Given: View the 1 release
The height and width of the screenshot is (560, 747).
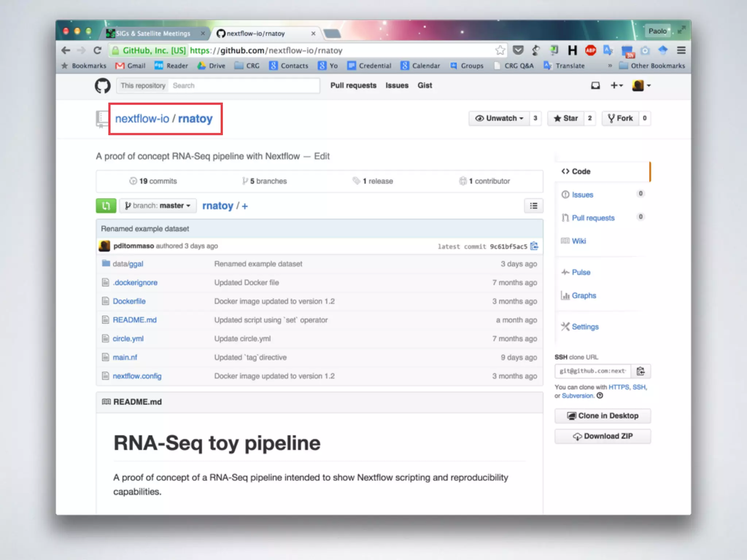Looking at the screenshot, I should pos(373,181).
